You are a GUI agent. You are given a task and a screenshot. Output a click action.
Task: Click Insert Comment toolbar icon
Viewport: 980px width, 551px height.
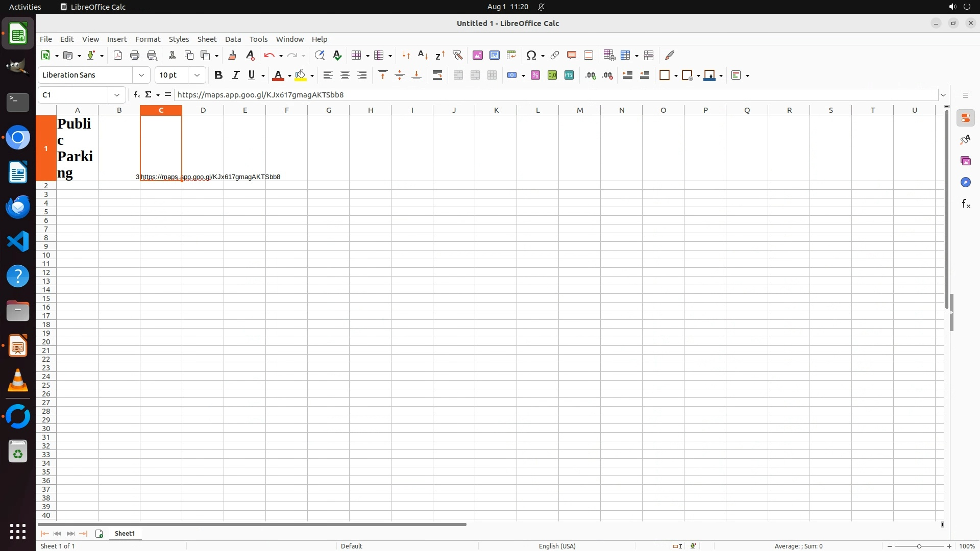(571, 55)
